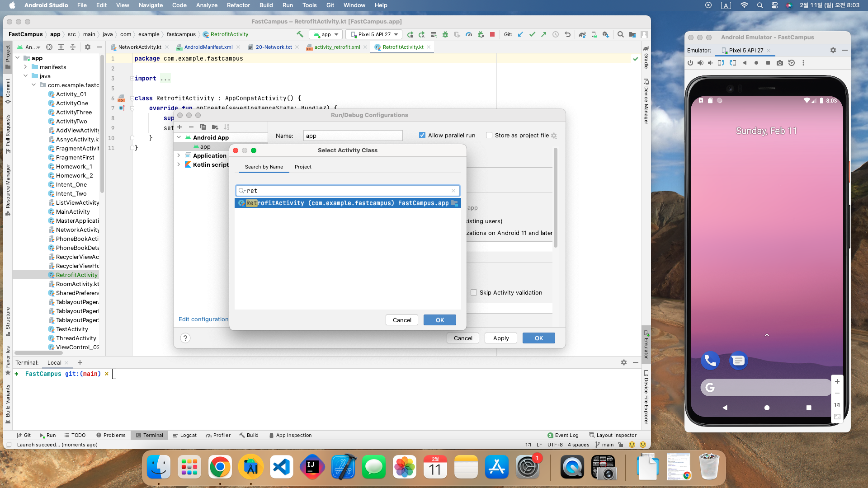Screen dimensions: 868x488
Task: Switch to the Project tab in dialog
Action: coord(303,167)
